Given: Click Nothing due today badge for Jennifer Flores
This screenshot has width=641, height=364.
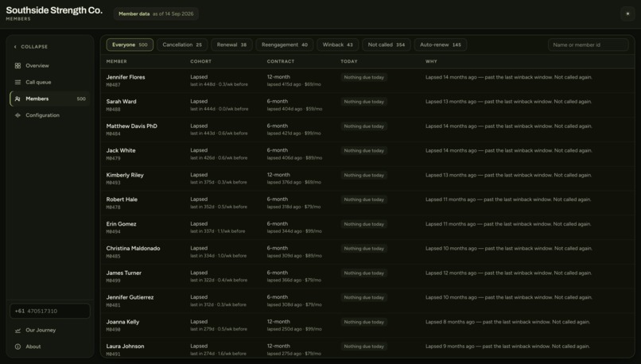Looking at the screenshot, I should (363, 77).
